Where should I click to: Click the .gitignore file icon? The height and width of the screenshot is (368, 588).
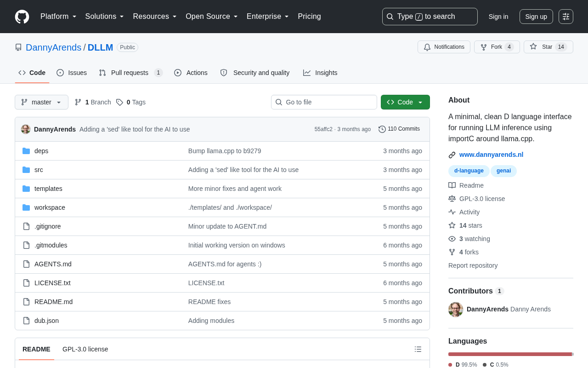tap(26, 226)
